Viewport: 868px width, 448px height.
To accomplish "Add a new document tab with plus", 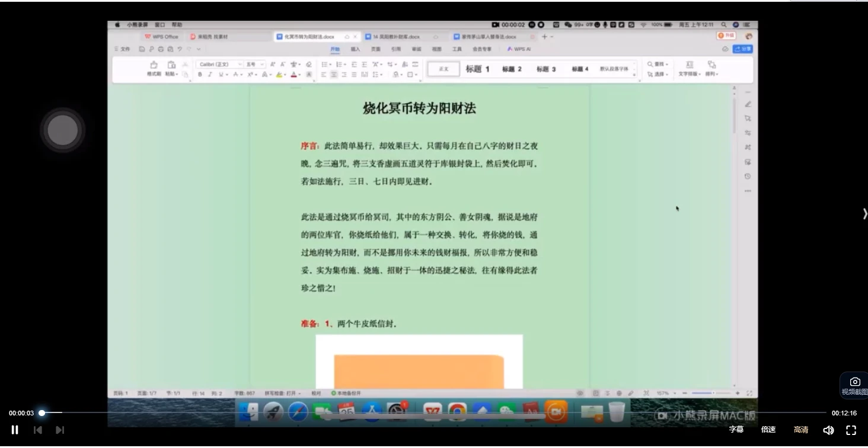I will point(544,37).
